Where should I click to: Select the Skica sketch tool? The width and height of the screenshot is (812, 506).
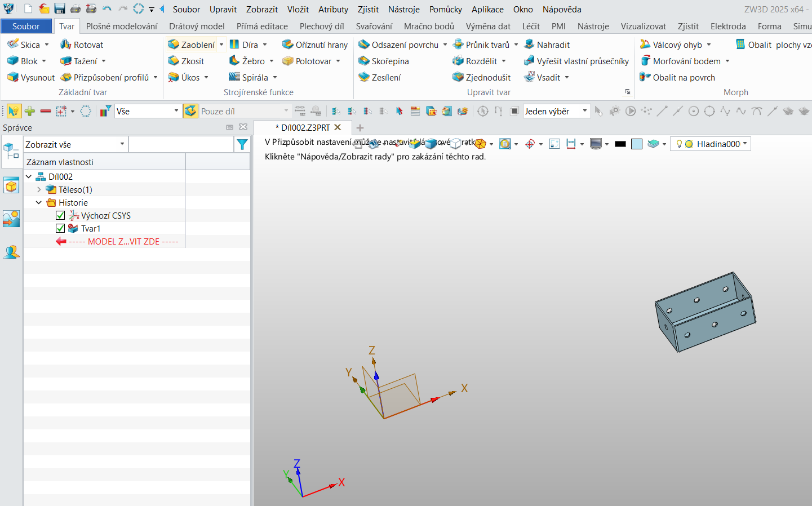(24, 45)
